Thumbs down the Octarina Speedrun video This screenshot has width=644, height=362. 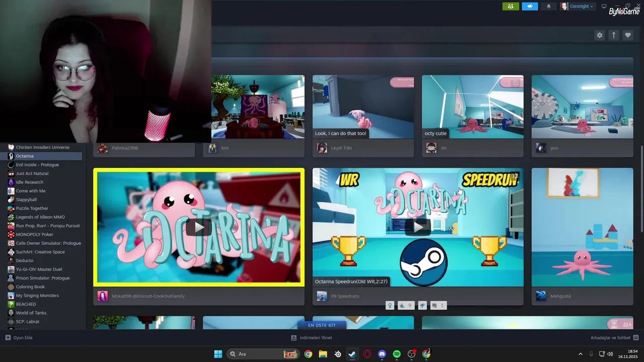pyautogui.click(x=422, y=305)
